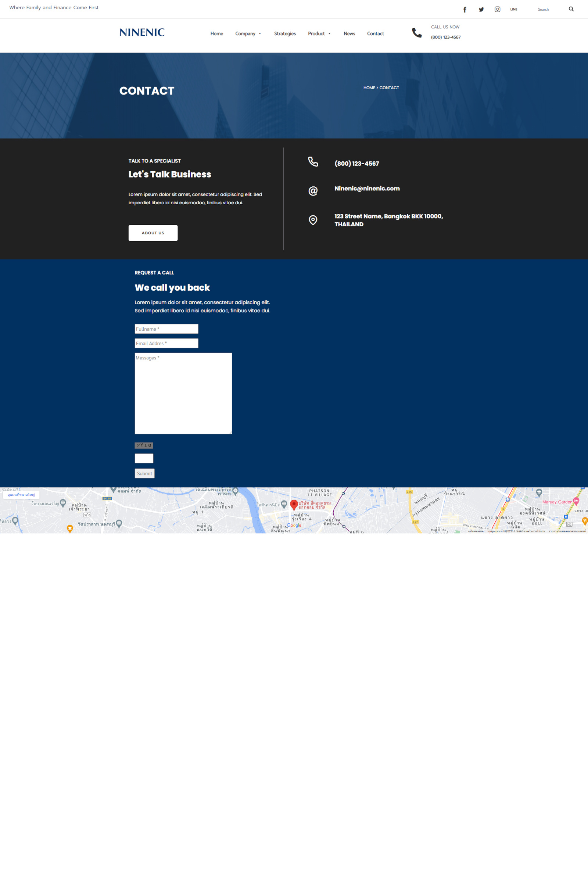Click CONTACT in the breadcrumb

coord(389,88)
